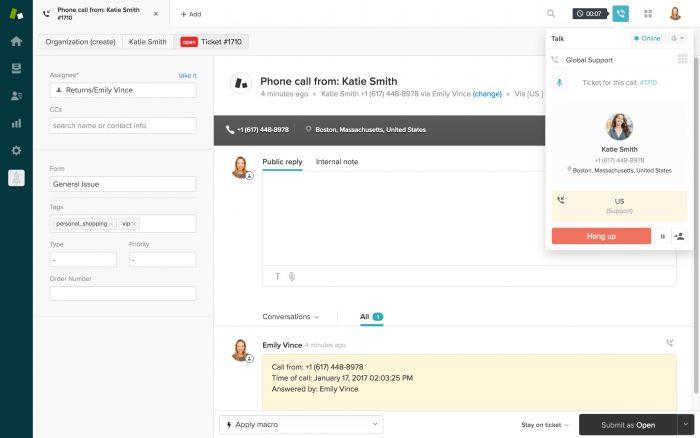Select the Katie Smith breadcrumb tab
This screenshot has width=700, height=438.
click(x=147, y=42)
